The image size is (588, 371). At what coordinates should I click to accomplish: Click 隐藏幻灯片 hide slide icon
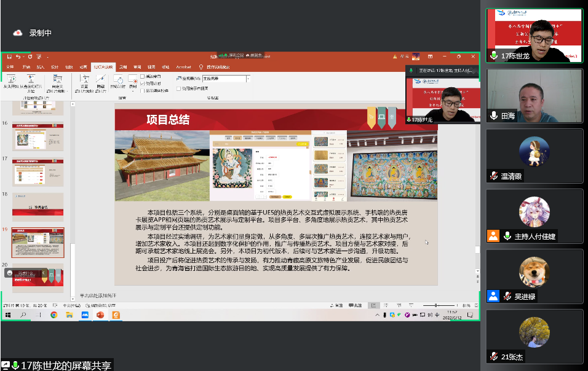click(100, 81)
